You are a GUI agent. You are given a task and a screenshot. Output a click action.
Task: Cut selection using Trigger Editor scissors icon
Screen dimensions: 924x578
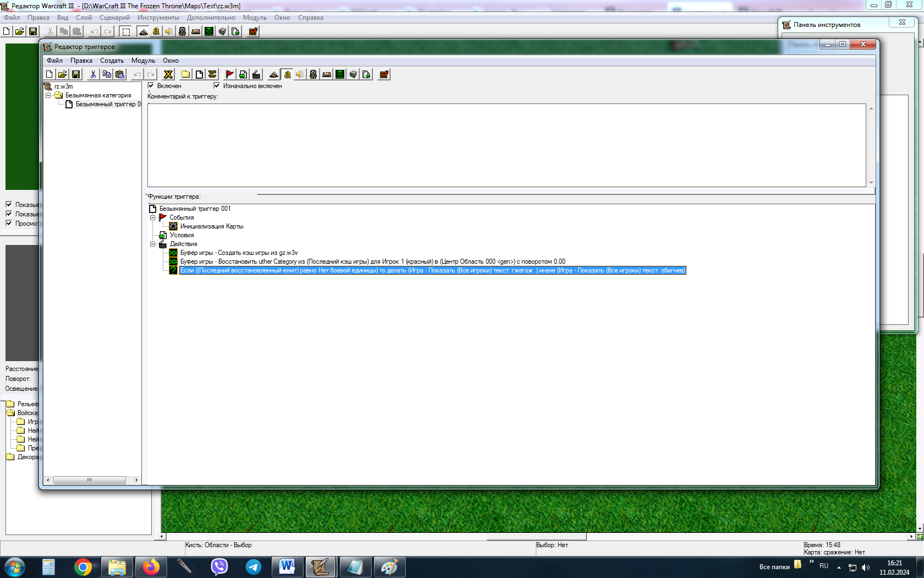click(94, 74)
